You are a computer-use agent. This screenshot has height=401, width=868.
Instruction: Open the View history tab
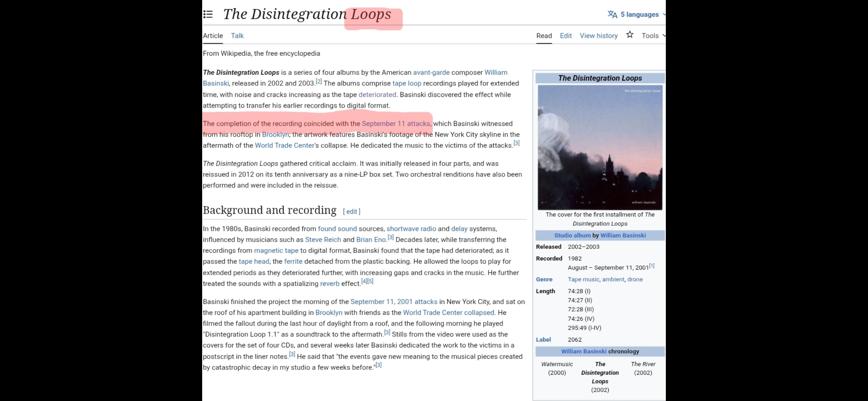[x=598, y=36]
